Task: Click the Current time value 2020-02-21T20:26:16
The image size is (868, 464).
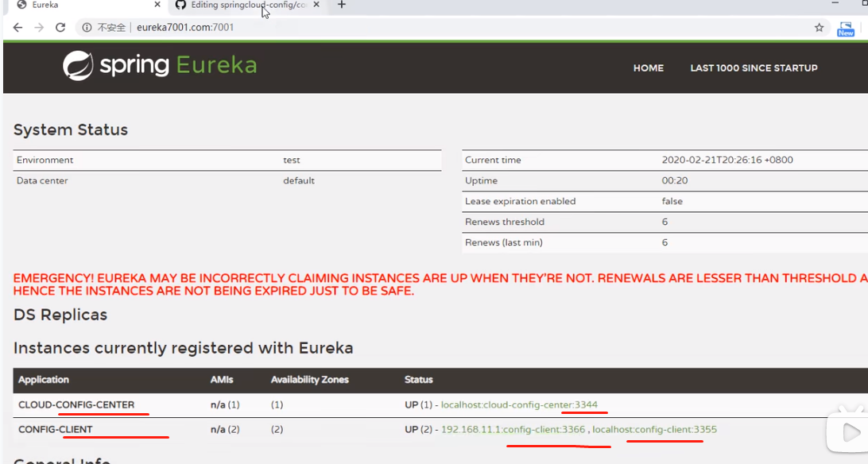Action: [x=727, y=160]
